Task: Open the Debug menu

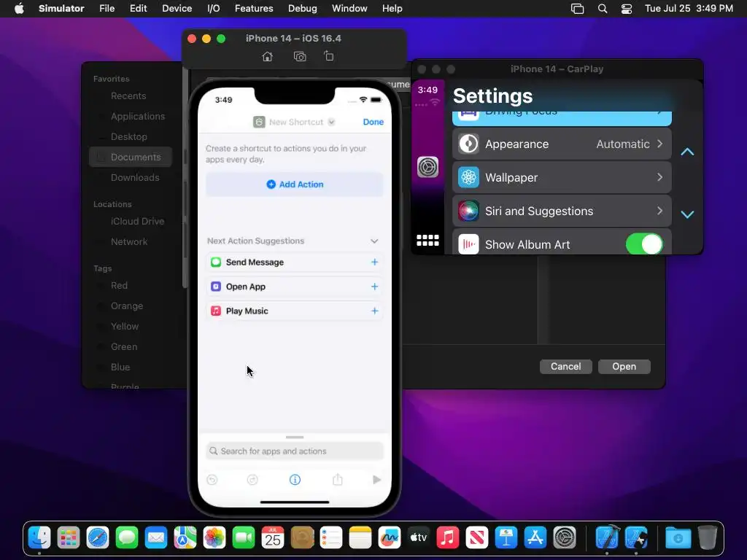Action: click(303, 9)
